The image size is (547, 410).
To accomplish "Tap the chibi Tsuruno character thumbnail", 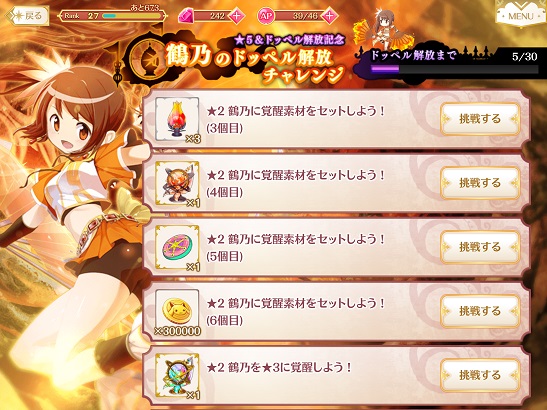I will click(384, 29).
